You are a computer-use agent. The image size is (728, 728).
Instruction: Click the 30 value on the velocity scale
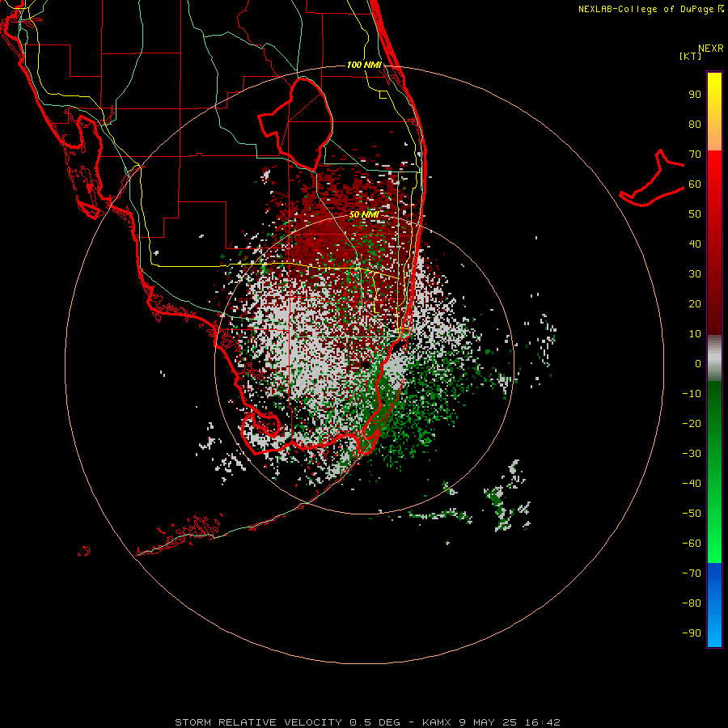695,274
